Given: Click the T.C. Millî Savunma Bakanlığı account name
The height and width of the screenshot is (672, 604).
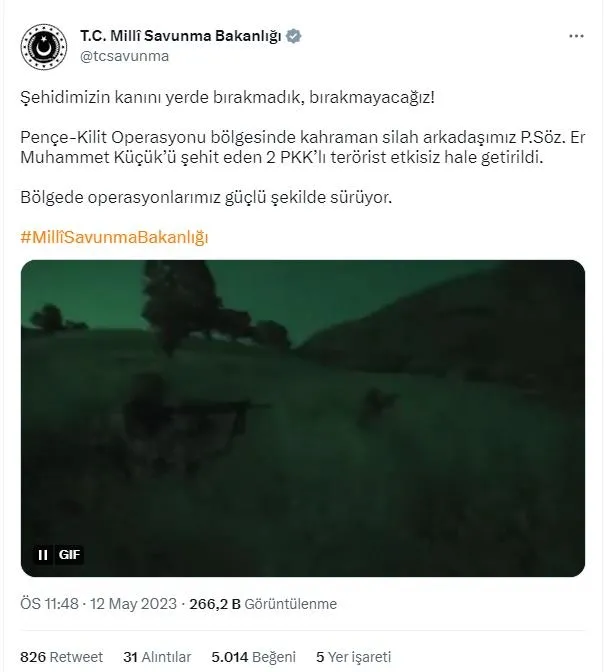Looking at the screenshot, I should point(180,36).
